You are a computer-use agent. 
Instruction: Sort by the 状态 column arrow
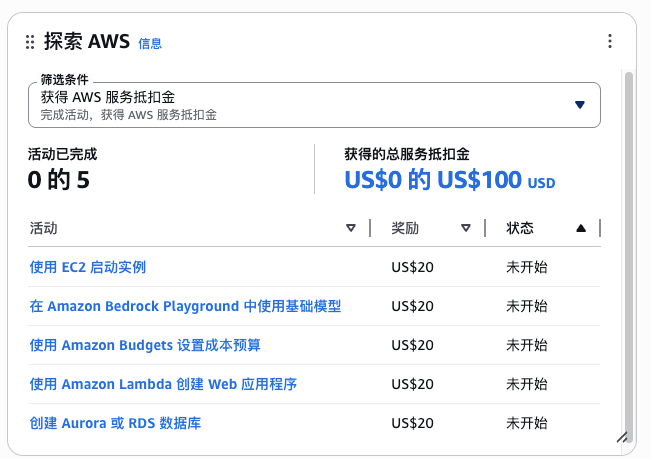point(581,228)
